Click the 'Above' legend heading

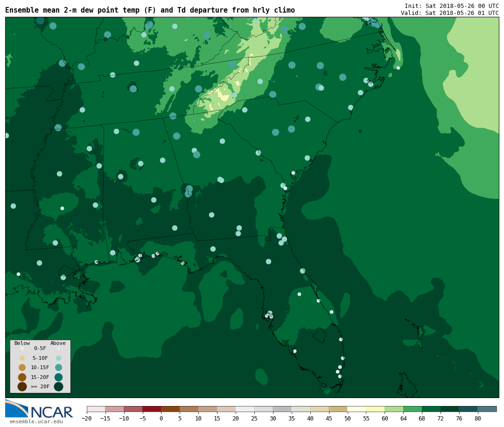[58, 343]
